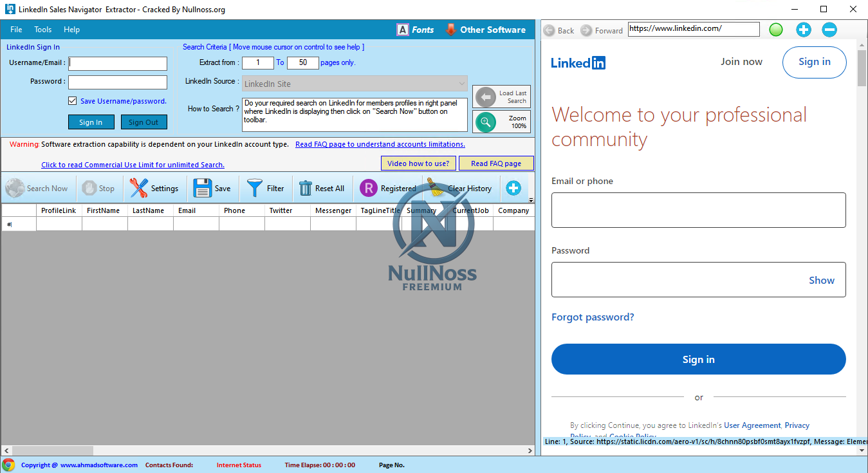Click Forgot password on LinkedIn page

tap(593, 317)
